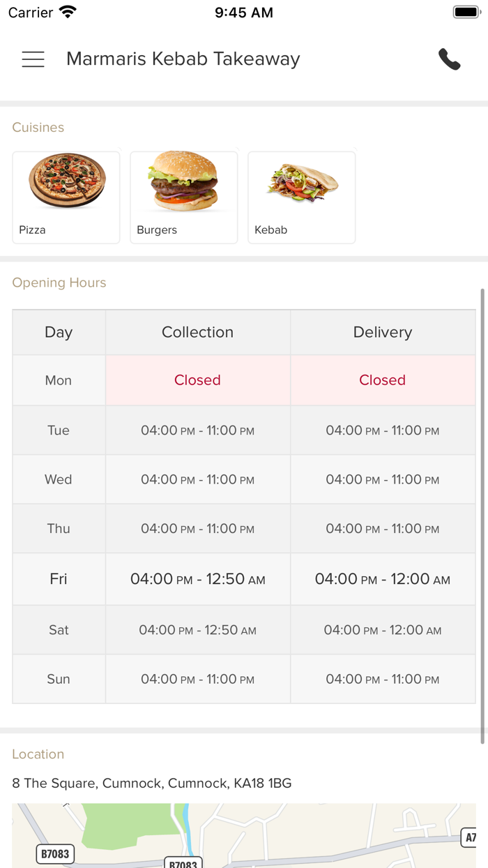Select the Collection column header
The width and height of the screenshot is (488, 868).
click(x=197, y=332)
